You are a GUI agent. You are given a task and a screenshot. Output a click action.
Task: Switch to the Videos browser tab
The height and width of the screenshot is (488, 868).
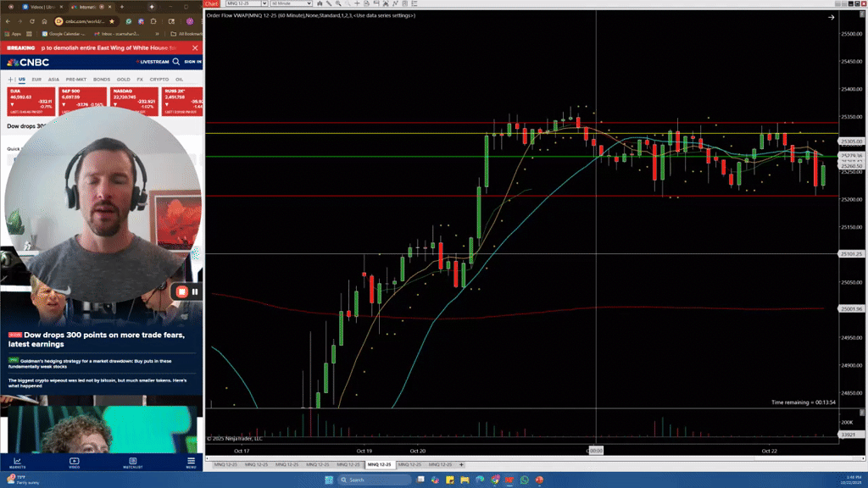[43, 7]
